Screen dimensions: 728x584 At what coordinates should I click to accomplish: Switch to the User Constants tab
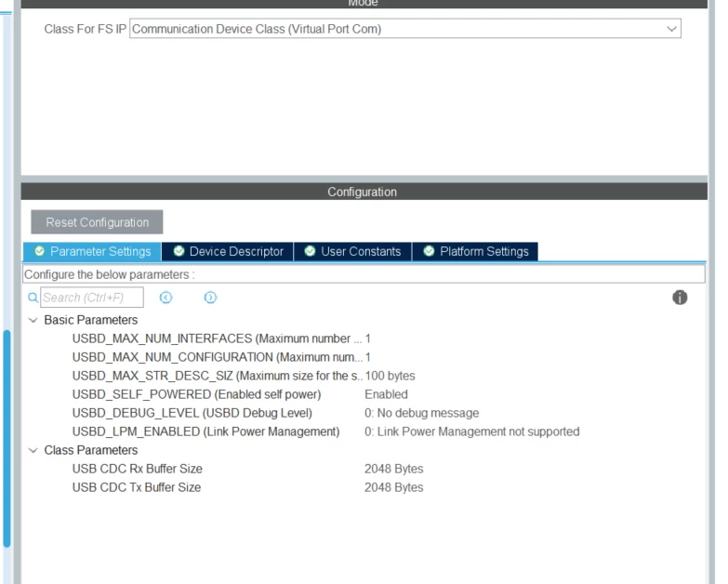[x=353, y=251]
